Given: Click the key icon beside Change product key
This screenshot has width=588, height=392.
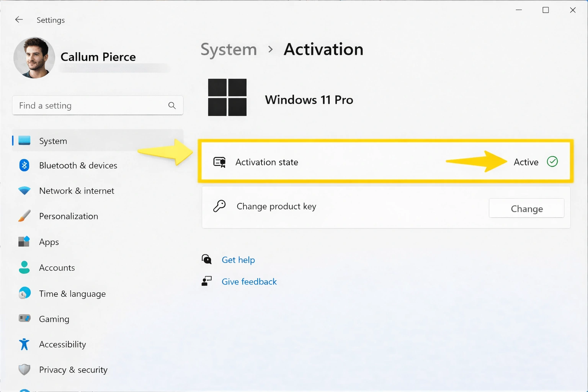Looking at the screenshot, I should coord(219,206).
